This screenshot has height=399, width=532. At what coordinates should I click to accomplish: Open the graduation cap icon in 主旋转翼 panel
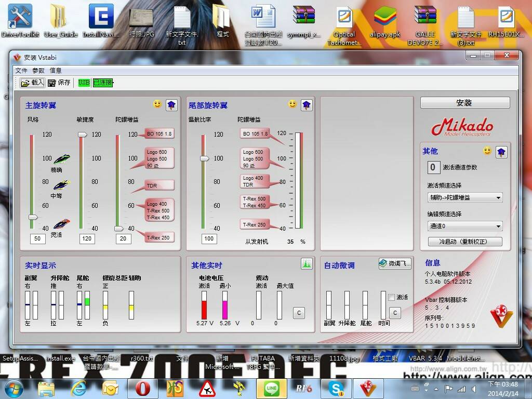(x=171, y=105)
